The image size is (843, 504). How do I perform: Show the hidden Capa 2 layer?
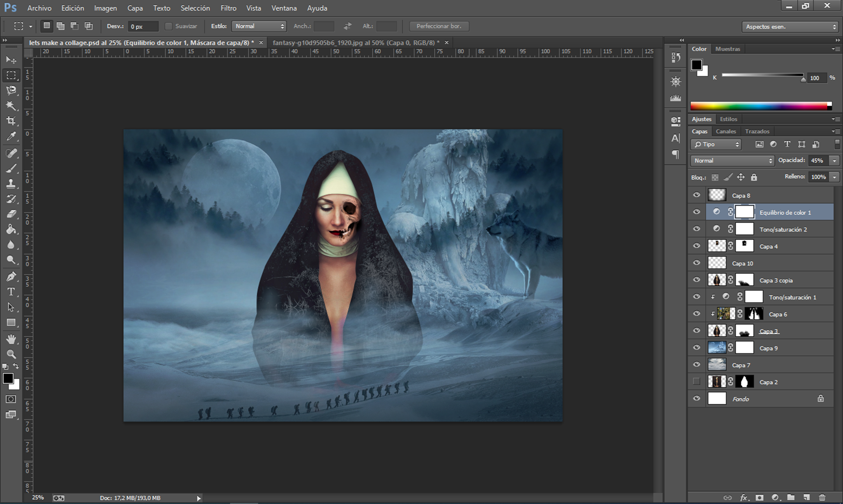(696, 381)
